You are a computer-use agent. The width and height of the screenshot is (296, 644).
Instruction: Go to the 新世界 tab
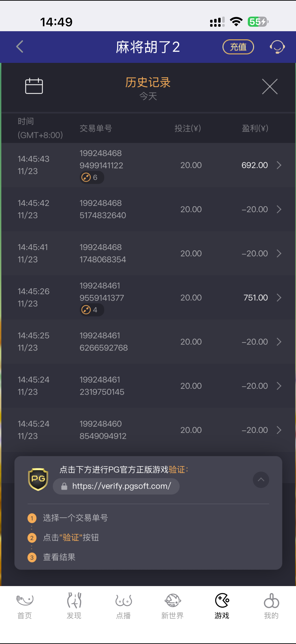pos(172,606)
